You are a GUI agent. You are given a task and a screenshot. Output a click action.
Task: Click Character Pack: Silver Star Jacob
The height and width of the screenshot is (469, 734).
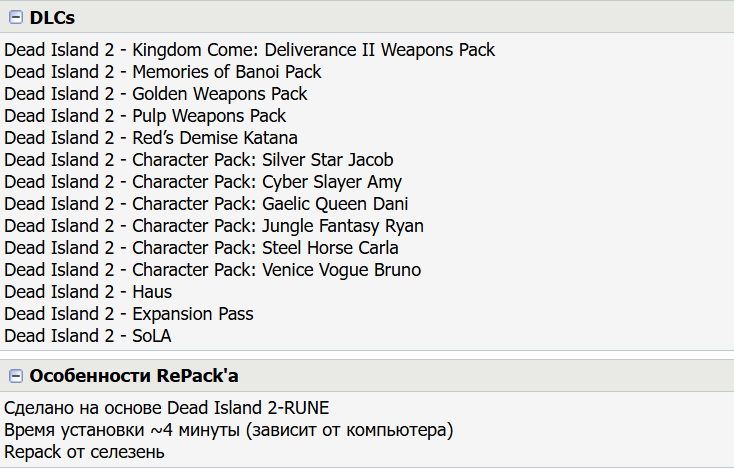click(x=199, y=160)
